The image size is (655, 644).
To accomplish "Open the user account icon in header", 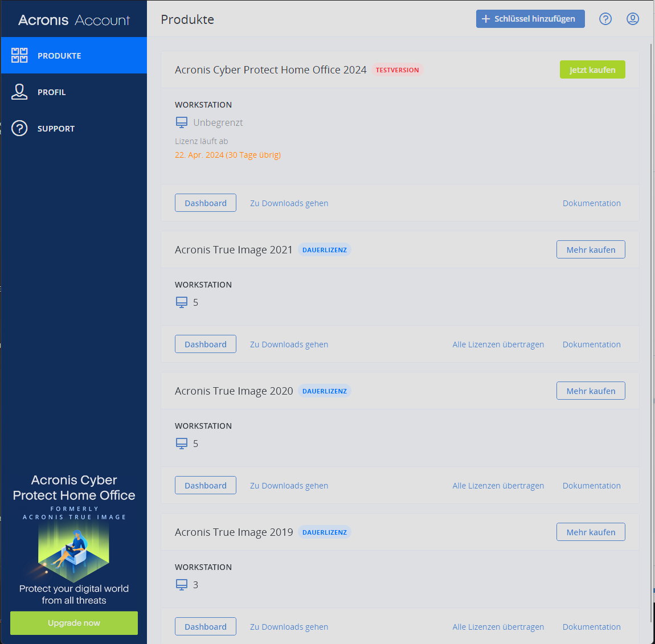I will (632, 19).
